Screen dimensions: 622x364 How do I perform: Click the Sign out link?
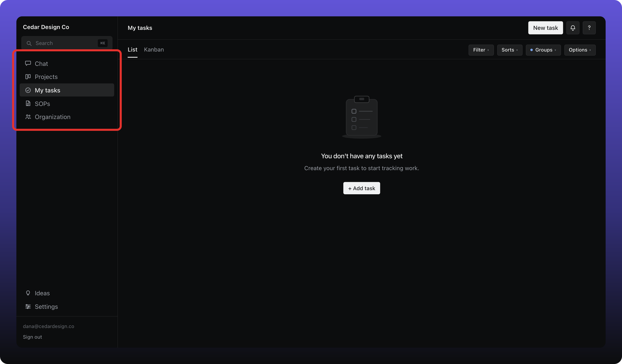pos(32,337)
